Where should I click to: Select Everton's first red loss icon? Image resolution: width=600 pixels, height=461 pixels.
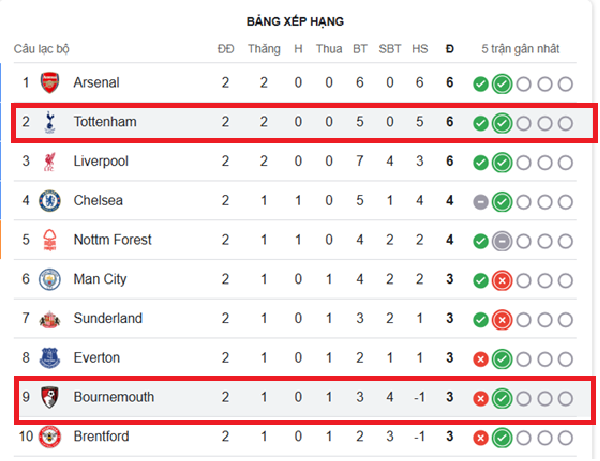coord(481,359)
